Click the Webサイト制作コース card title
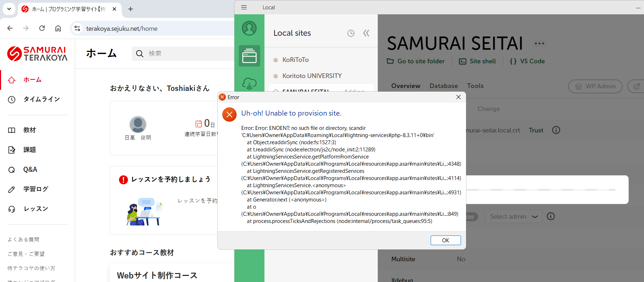644x282 pixels. click(157, 276)
